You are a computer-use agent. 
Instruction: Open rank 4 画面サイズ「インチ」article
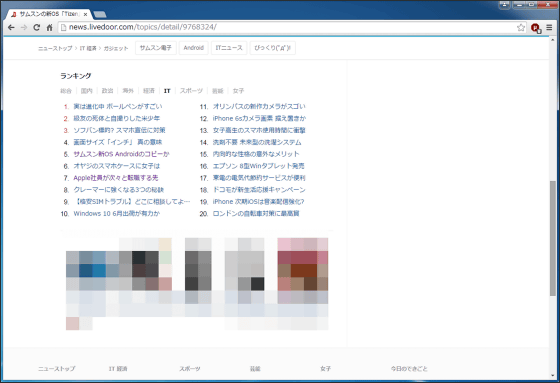pyautogui.click(x=118, y=142)
